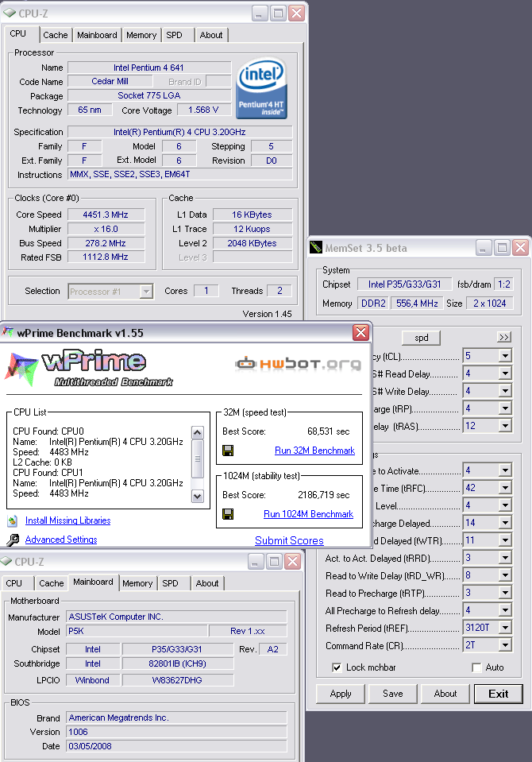Click the Install Missing Libraries link
This screenshot has height=762, width=532.
coord(68,520)
